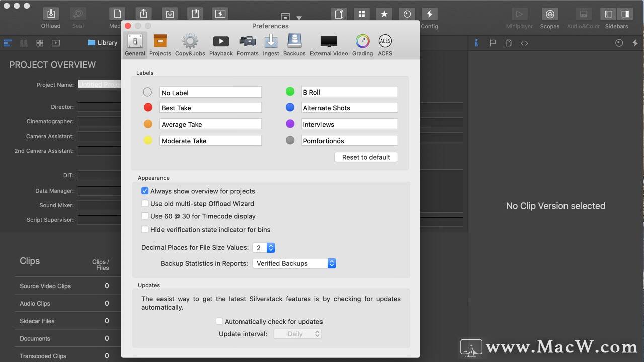Open the General preferences tab

[135, 45]
